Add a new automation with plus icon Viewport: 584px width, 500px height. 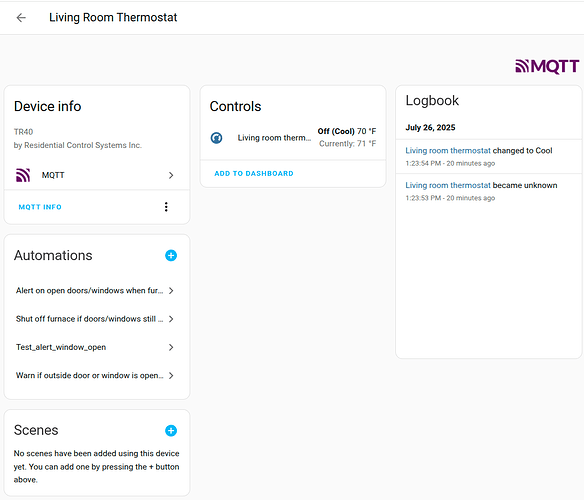click(x=171, y=256)
